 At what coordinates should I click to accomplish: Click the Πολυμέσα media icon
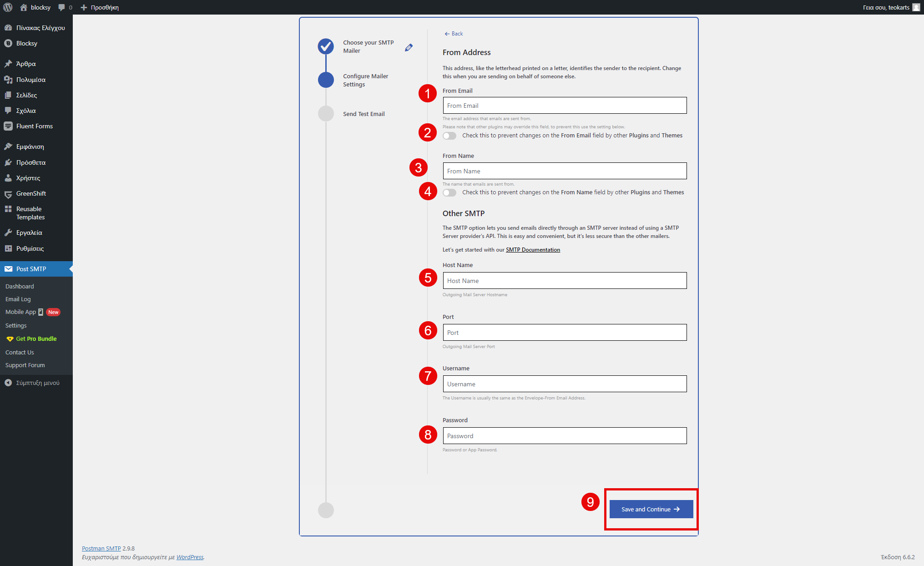coord(8,80)
